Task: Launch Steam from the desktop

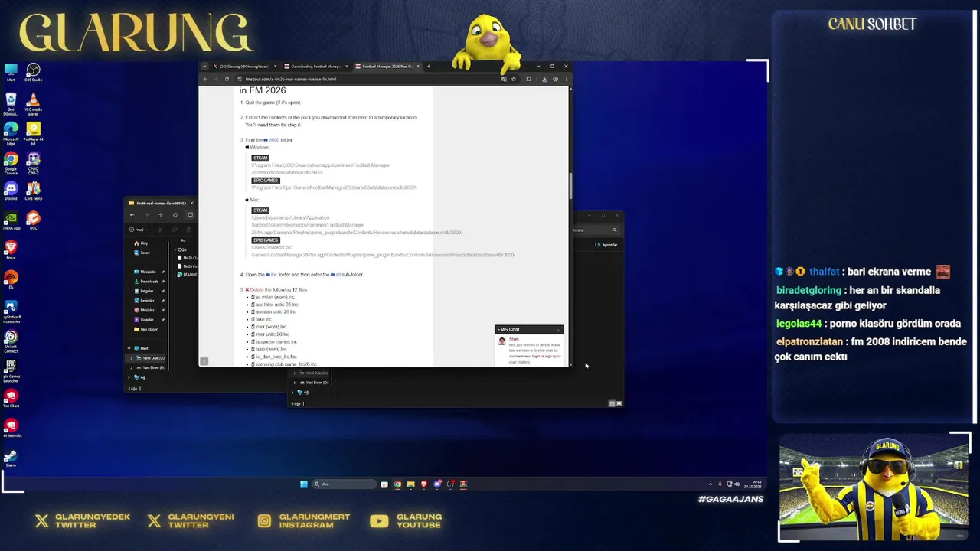Action: click(x=11, y=458)
